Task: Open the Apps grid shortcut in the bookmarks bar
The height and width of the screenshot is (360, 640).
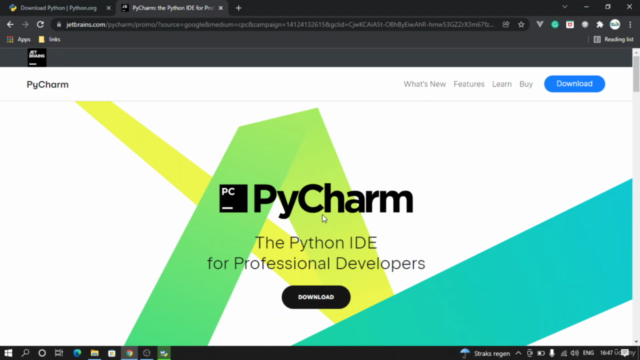Action: tap(19, 40)
